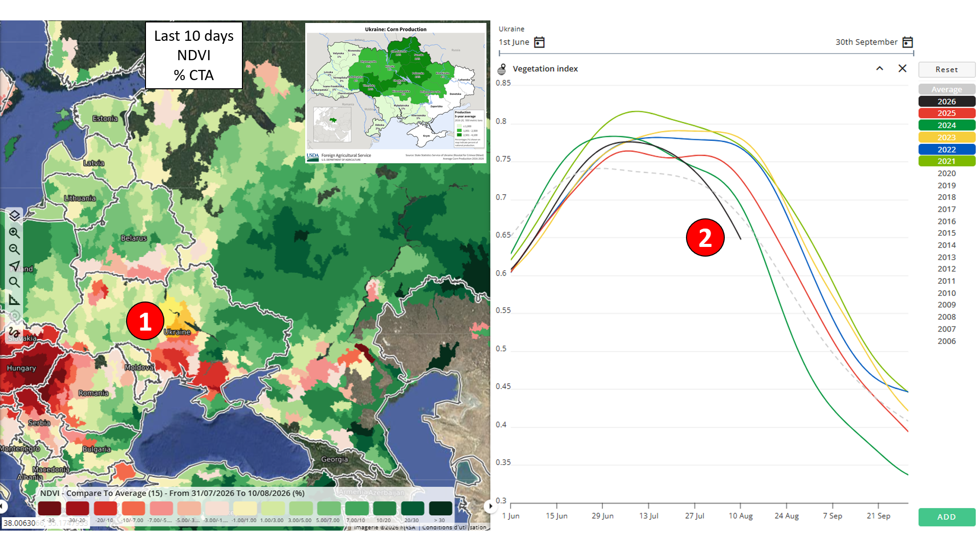
Task: Enable the 2020 series
Action: click(x=947, y=173)
